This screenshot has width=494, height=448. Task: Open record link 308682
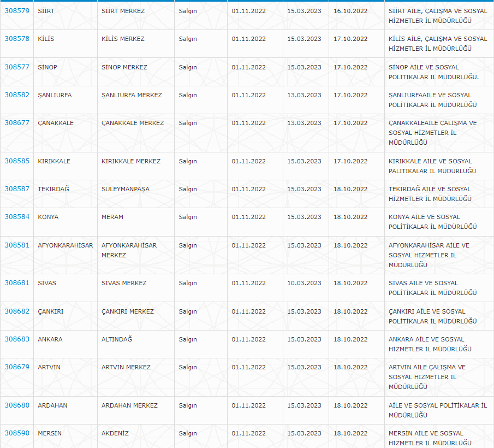point(17,311)
